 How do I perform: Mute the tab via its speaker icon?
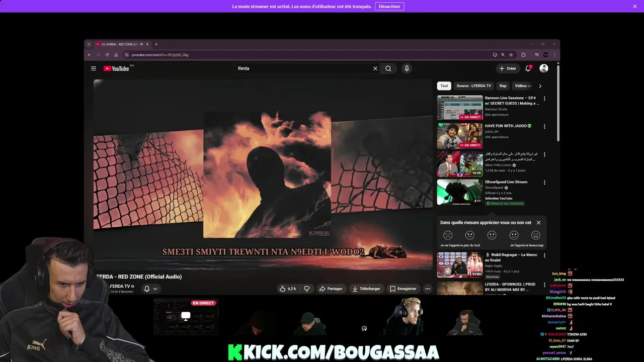pyautogui.click(x=141, y=44)
